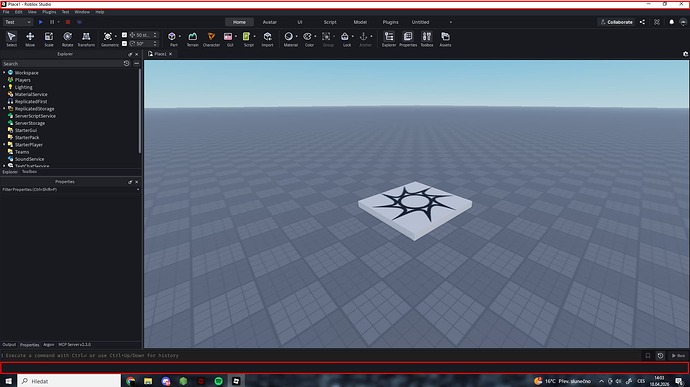Toggle the move snapping checkbox
The height and width of the screenshot is (387, 690).
(x=125, y=35)
